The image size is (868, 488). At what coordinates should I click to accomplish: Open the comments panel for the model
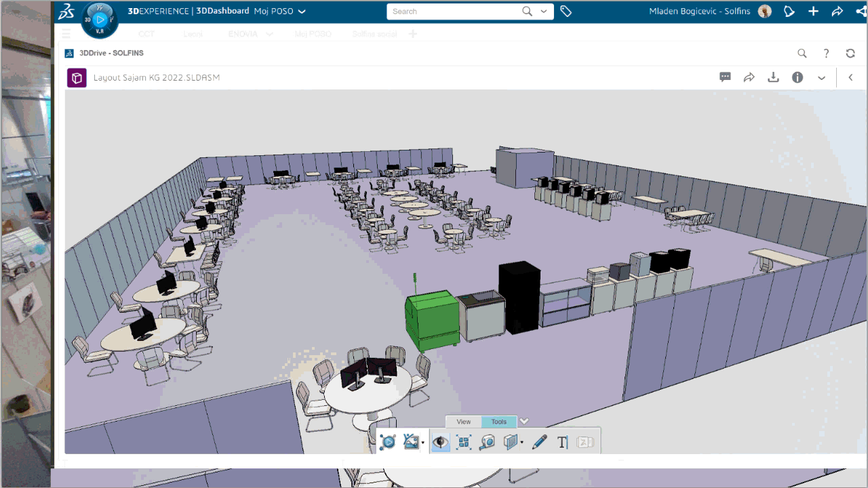pyautogui.click(x=725, y=77)
